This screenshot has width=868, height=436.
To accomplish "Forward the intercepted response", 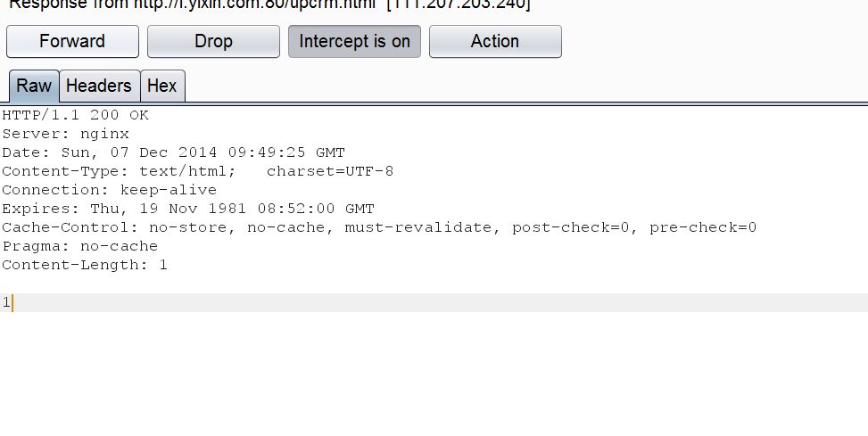I will pos(72,42).
